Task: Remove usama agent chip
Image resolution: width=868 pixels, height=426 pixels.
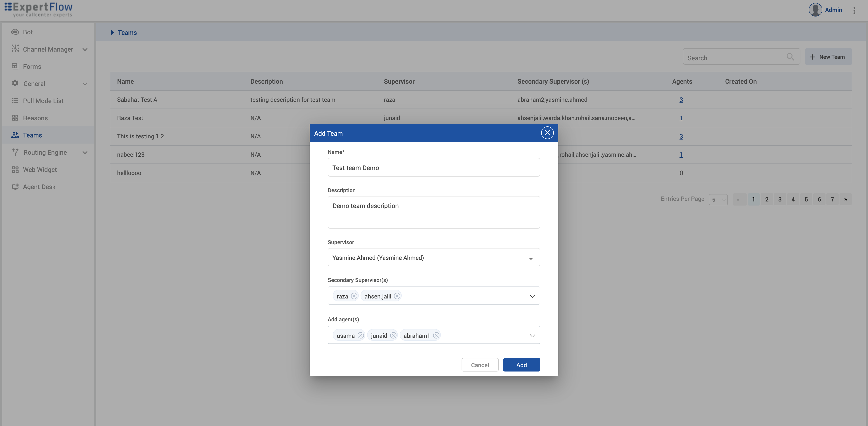Action: point(361,335)
